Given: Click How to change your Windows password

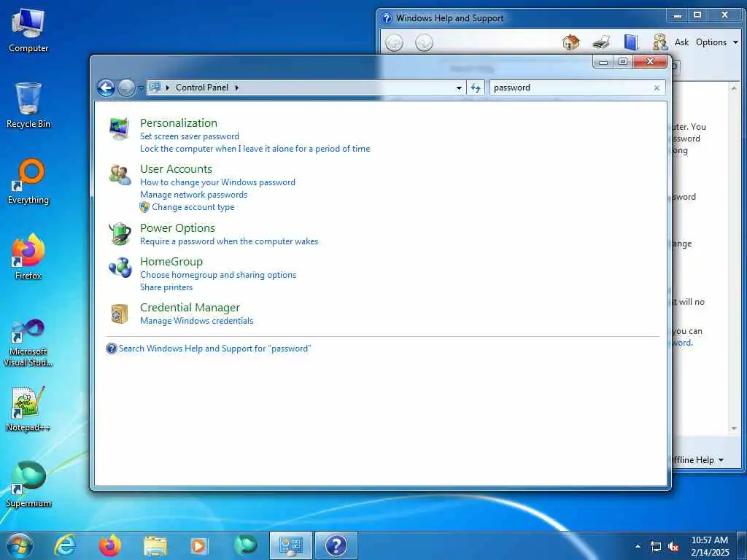Looking at the screenshot, I should point(217,182).
